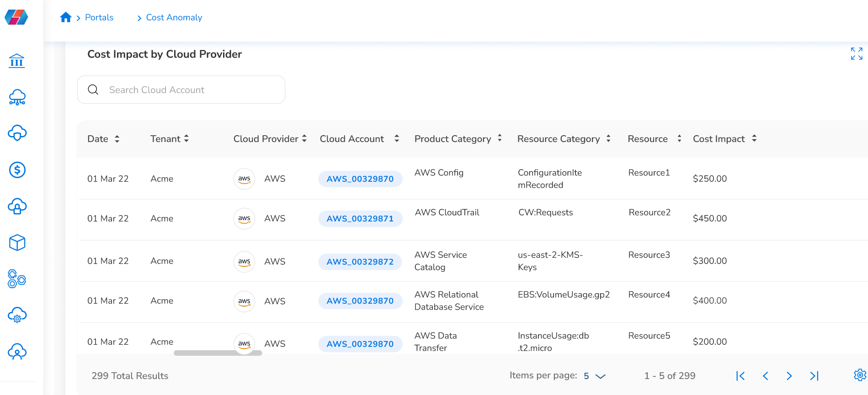Go to the next page of results
This screenshot has width=868, height=395.
tap(789, 376)
